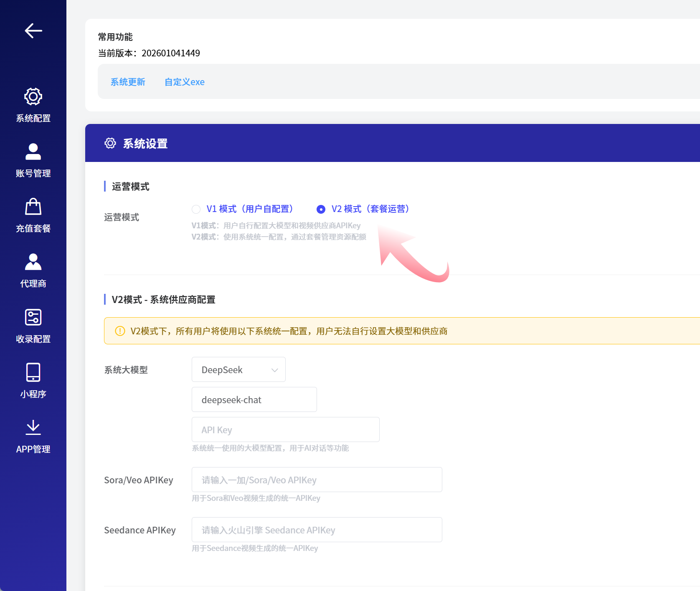This screenshot has width=700, height=591.
Task: Select 充值套餐 in the sidebar
Action: tap(33, 215)
